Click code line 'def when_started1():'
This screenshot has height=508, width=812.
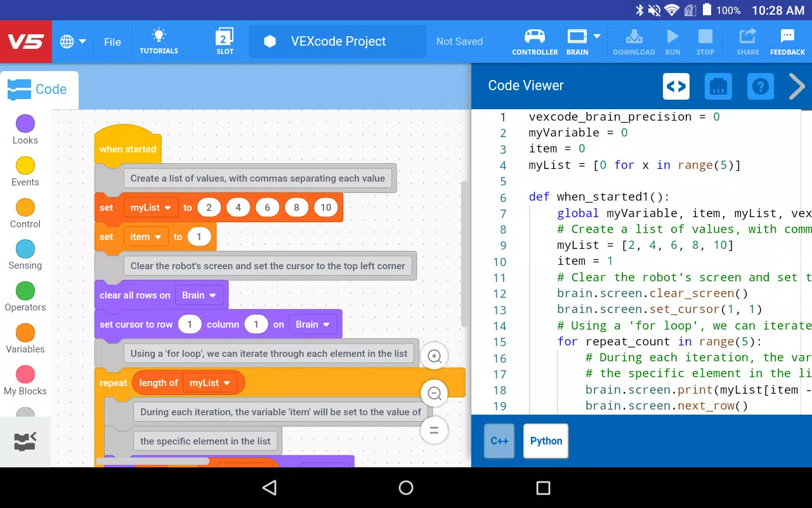click(599, 197)
